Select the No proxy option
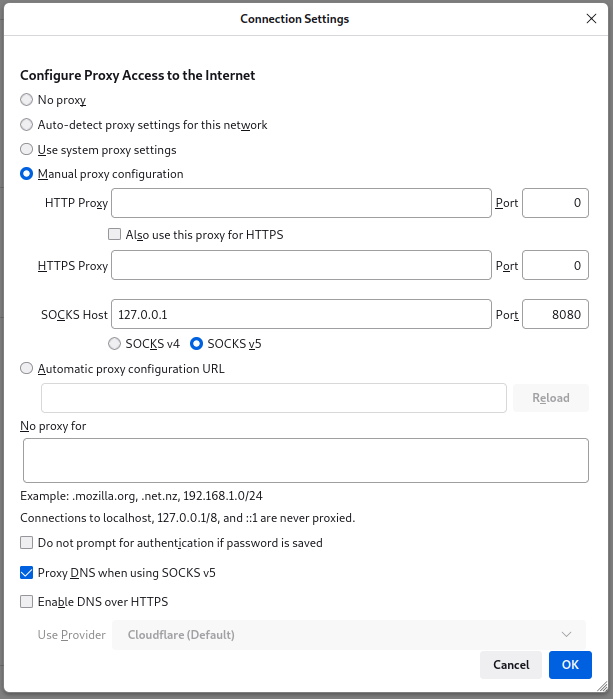The width and height of the screenshot is (613, 699). [27, 100]
